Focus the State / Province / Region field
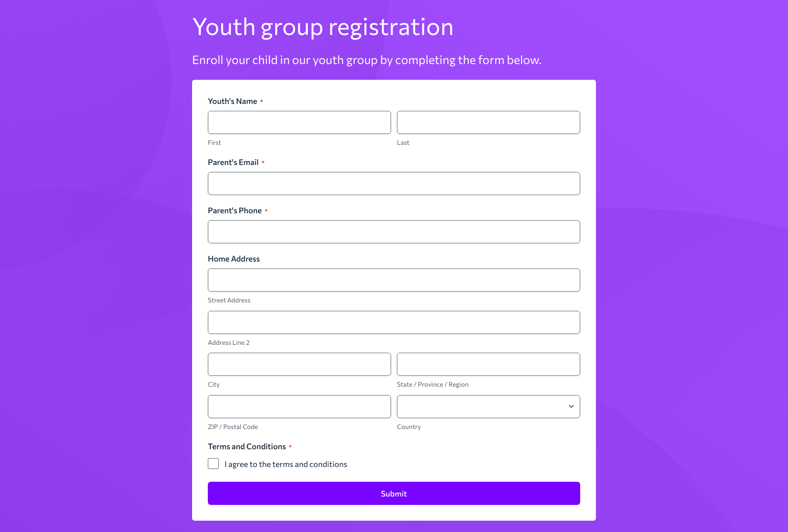The width and height of the screenshot is (788, 532). point(488,364)
